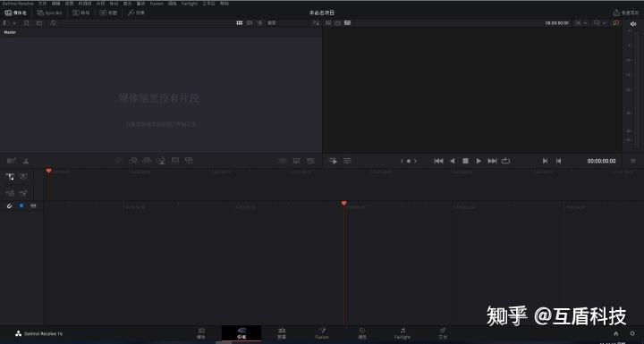Play in reverse
This screenshot has height=344, width=644.
click(453, 161)
